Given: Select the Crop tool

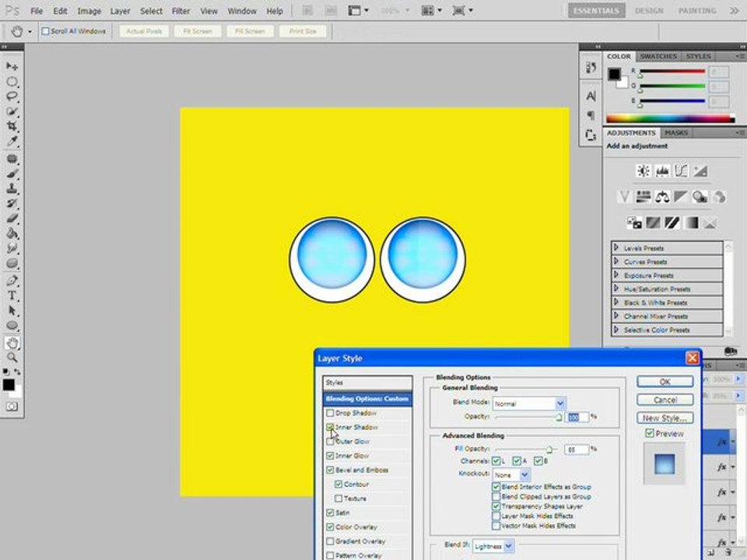Looking at the screenshot, I should pyautogui.click(x=12, y=126).
